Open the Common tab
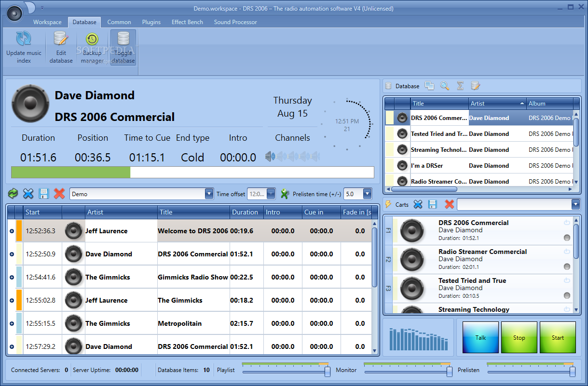The width and height of the screenshot is (588, 386). pos(119,22)
